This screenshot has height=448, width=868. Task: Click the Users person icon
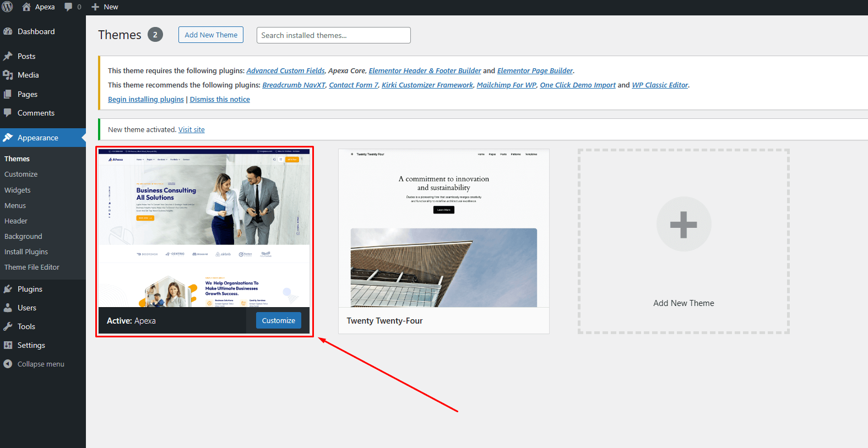click(x=8, y=308)
